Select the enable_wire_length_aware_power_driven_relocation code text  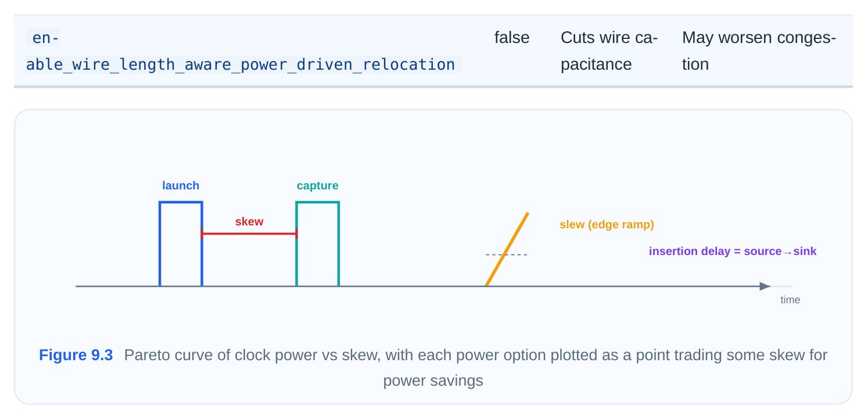(243, 51)
